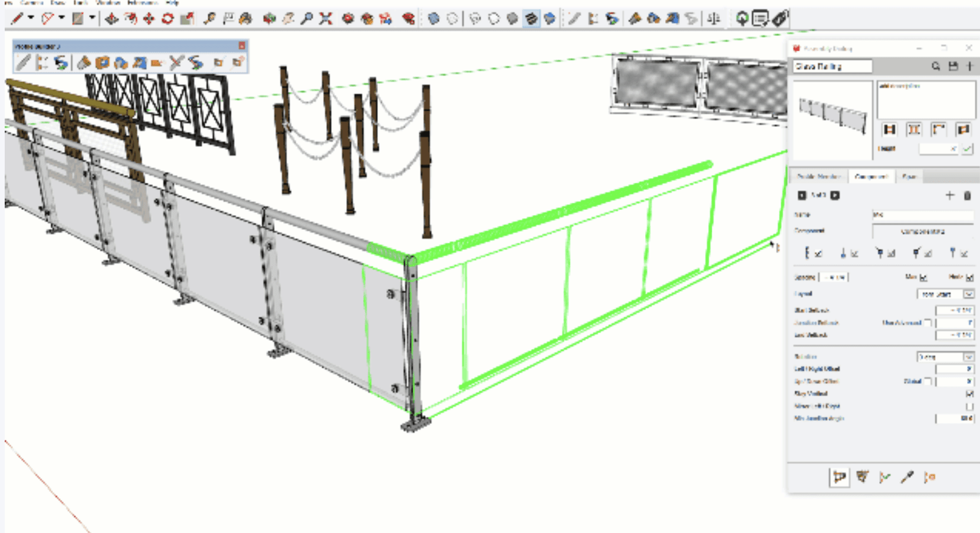
Task: Click the search magnifier in Assembly Dialog
Action: click(x=936, y=67)
